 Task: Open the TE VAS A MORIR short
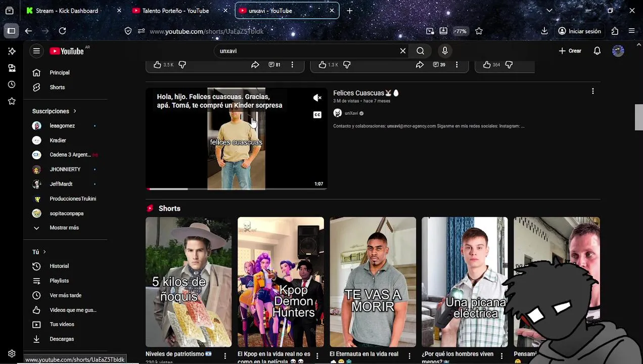pyautogui.click(x=373, y=282)
